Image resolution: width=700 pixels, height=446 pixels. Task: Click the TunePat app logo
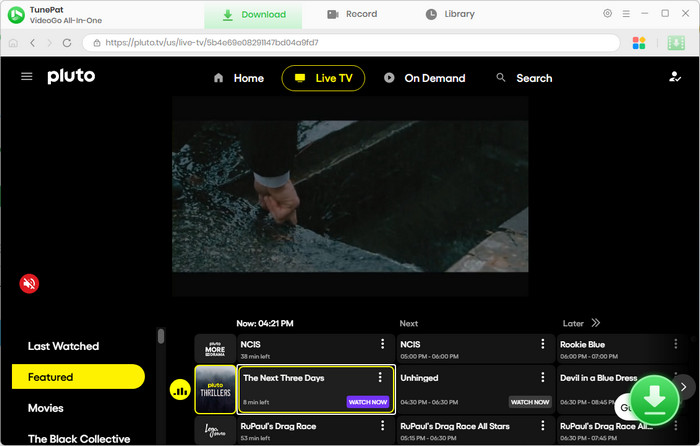pyautogui.click(x=16, y=15)
